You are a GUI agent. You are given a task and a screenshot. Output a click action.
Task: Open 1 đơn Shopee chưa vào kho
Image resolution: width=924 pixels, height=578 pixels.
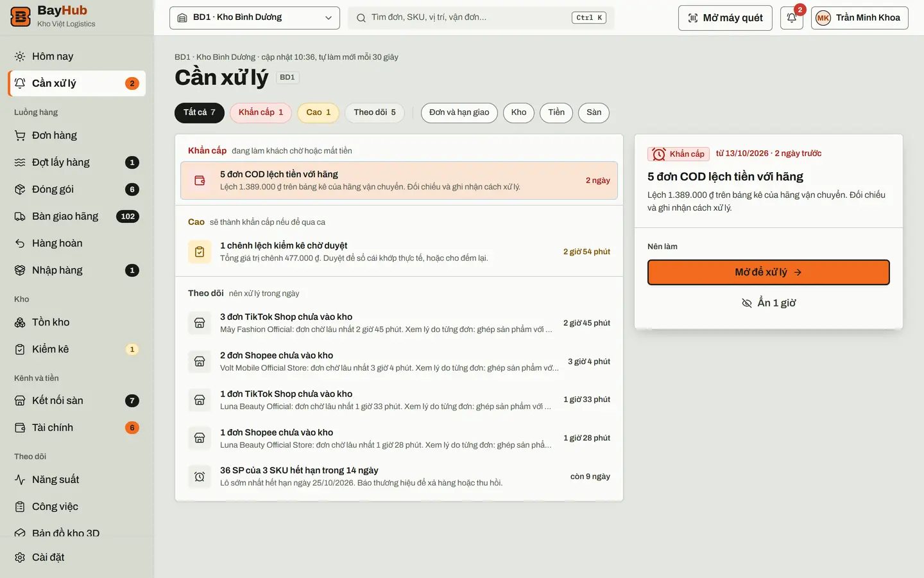399,438
